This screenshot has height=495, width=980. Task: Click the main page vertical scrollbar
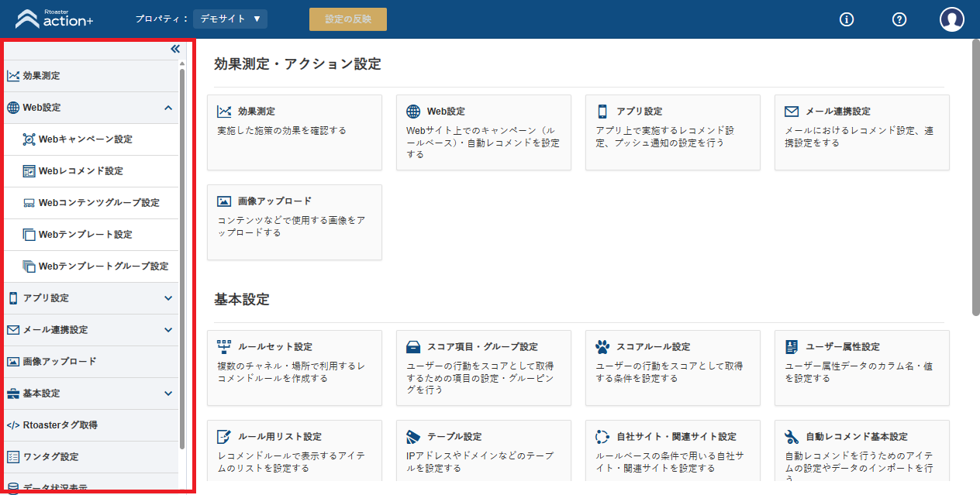975,177
